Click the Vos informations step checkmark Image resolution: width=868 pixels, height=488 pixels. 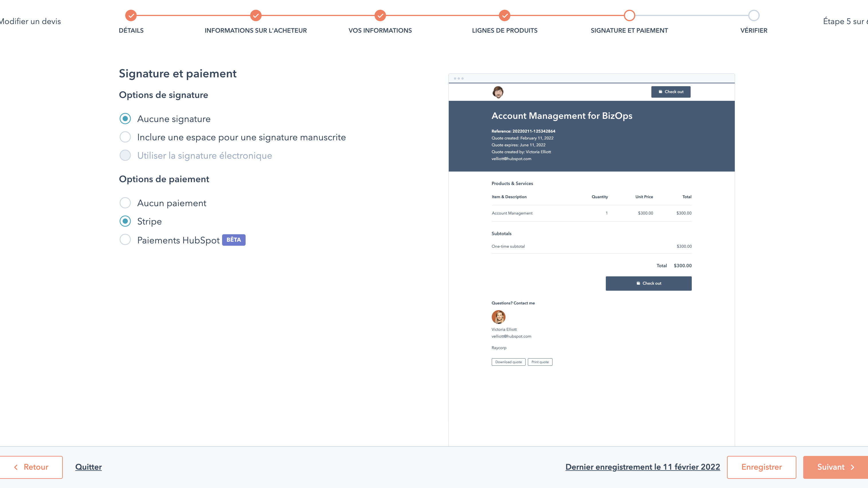(x=380, y=15)
